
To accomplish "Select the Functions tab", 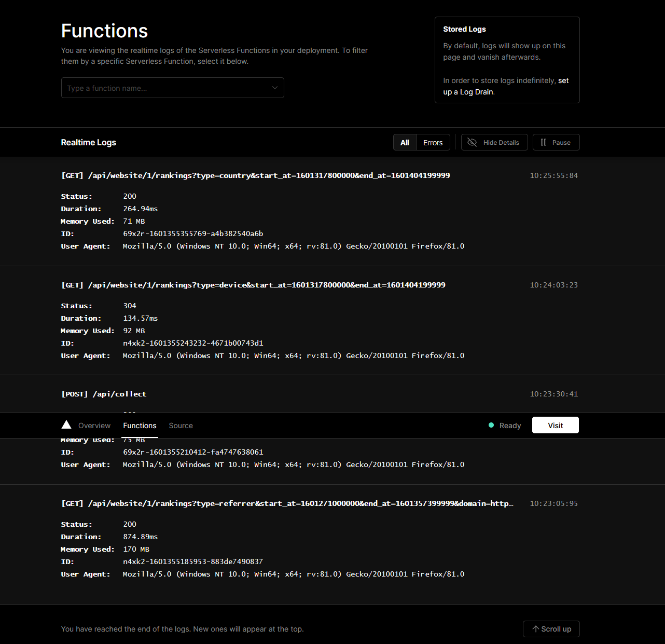I will pyautogui.click(x=140, y=425).
